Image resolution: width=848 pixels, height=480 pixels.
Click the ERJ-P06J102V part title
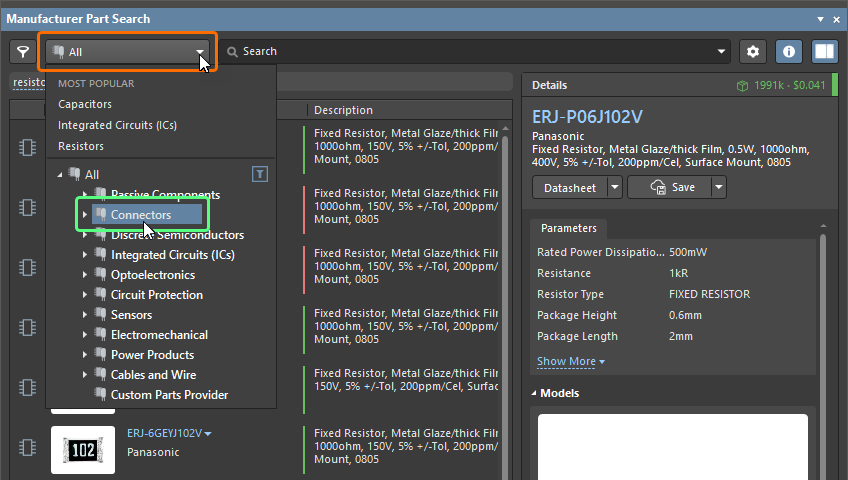tap(587, 117)
